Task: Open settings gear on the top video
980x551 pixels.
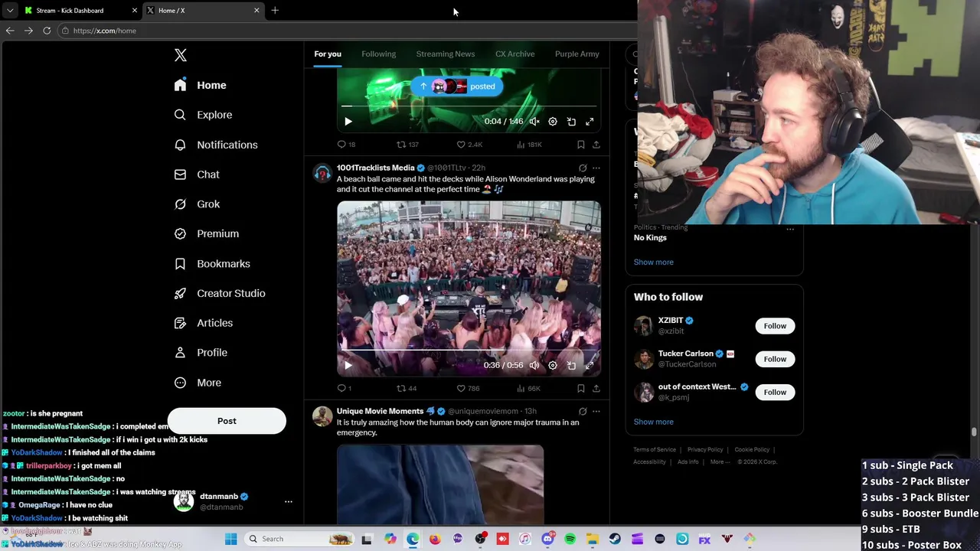Action: (553, 122)
